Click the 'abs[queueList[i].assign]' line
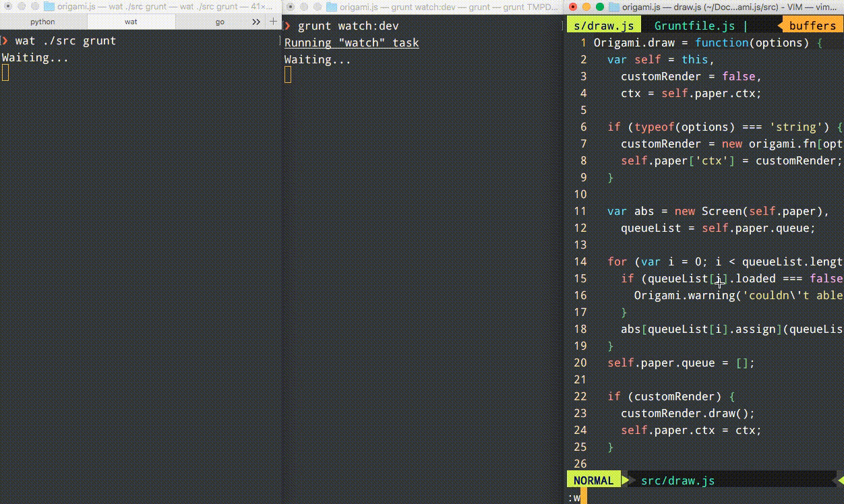Viewport: 844px width, 504px height. point(731,329)
